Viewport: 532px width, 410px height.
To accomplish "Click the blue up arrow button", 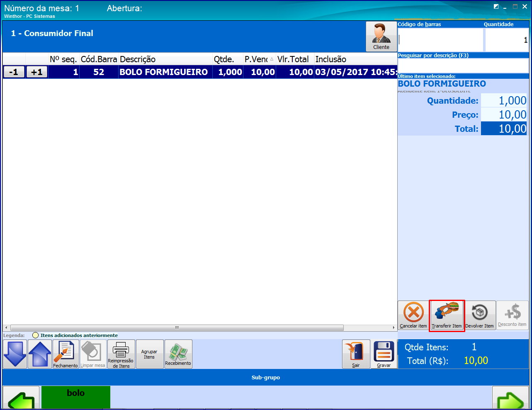I will (x=40, y=354).
